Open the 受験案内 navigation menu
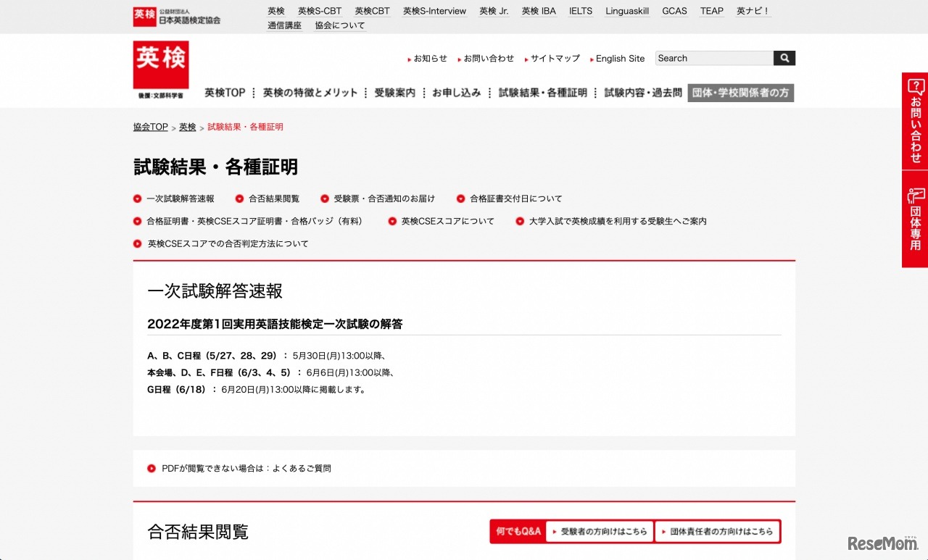 394,93
